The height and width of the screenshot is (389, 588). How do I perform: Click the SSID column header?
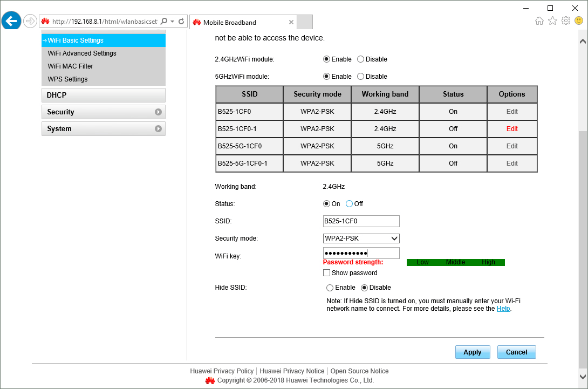(x=249, y=94)
